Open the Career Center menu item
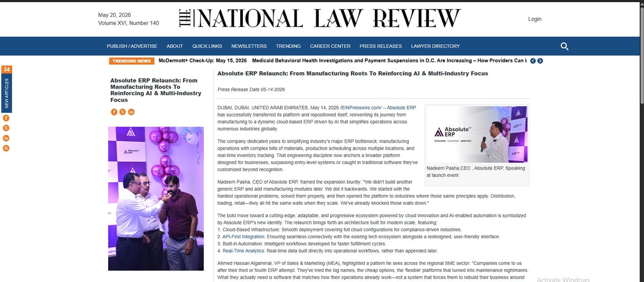The width and height of the screenshot is (644, 282). [x=330, y=46]
